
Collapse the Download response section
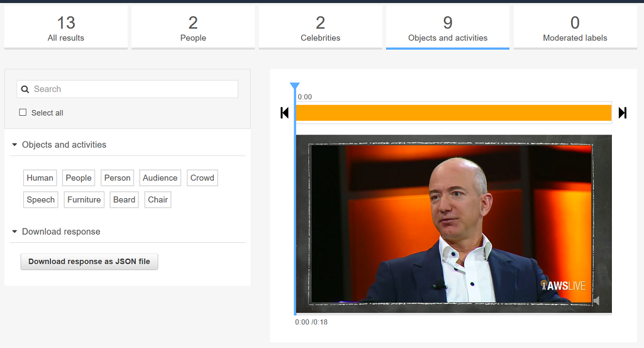pos(14,232)
